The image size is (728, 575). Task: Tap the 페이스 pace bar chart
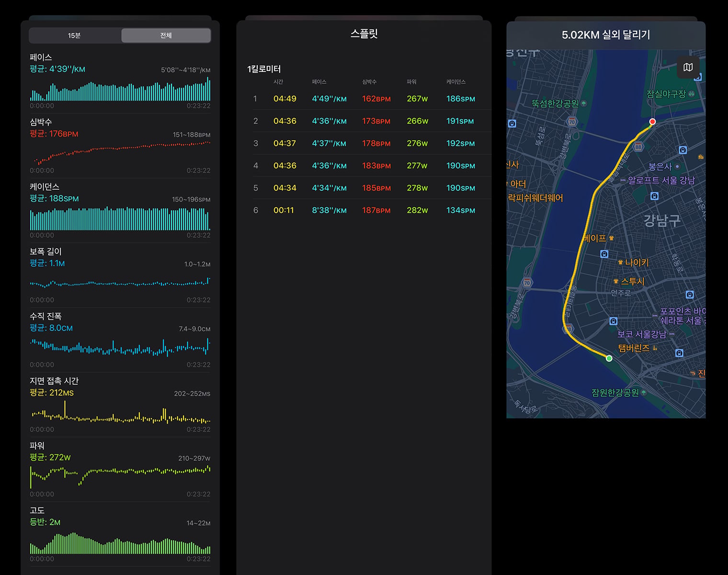[x=120, y=89]
